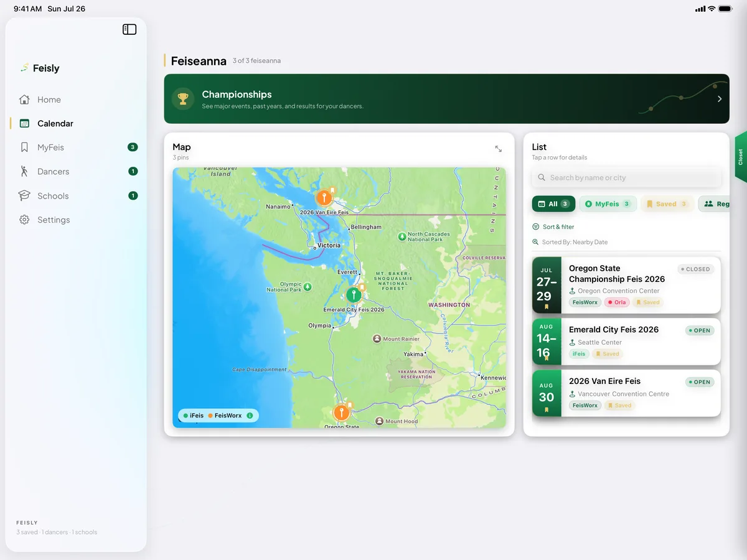The height and width of the screenshot is (560, 747).
Task: Click the Sorted By: Nearby Date label
Action: [575, 242]
